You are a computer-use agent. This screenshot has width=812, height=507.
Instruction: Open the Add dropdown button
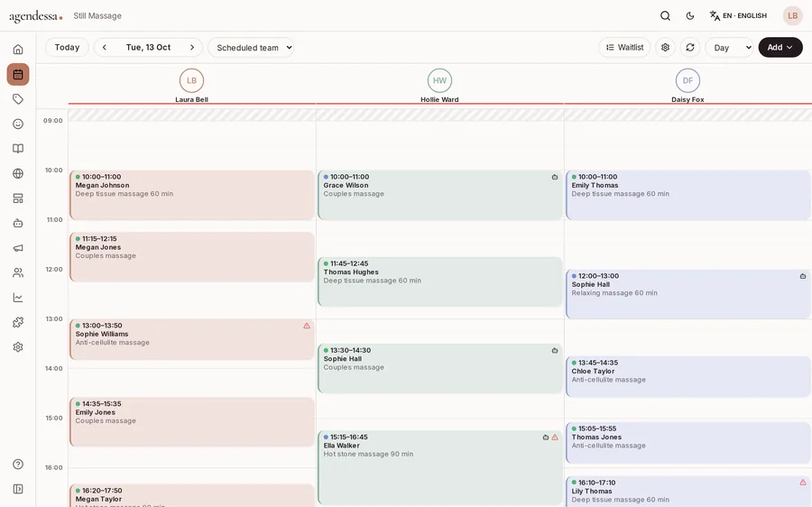click(x=780, y=47)
